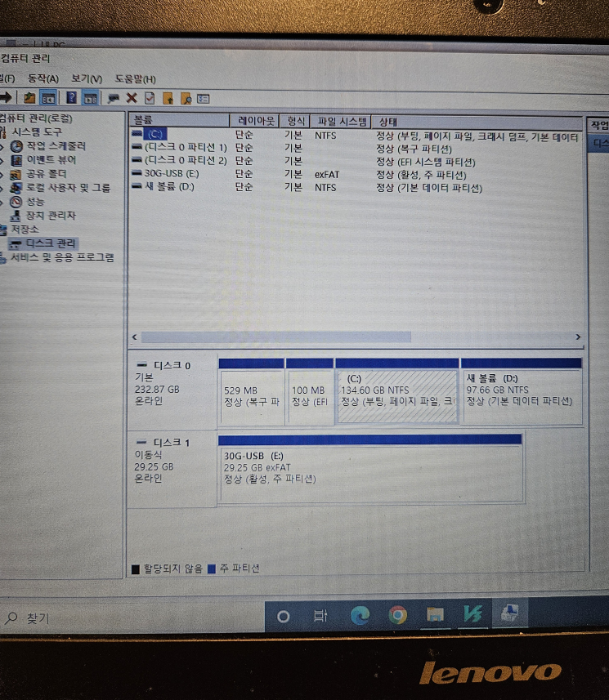
Task: Open help via the question mark icon
Action: (71, 98)
